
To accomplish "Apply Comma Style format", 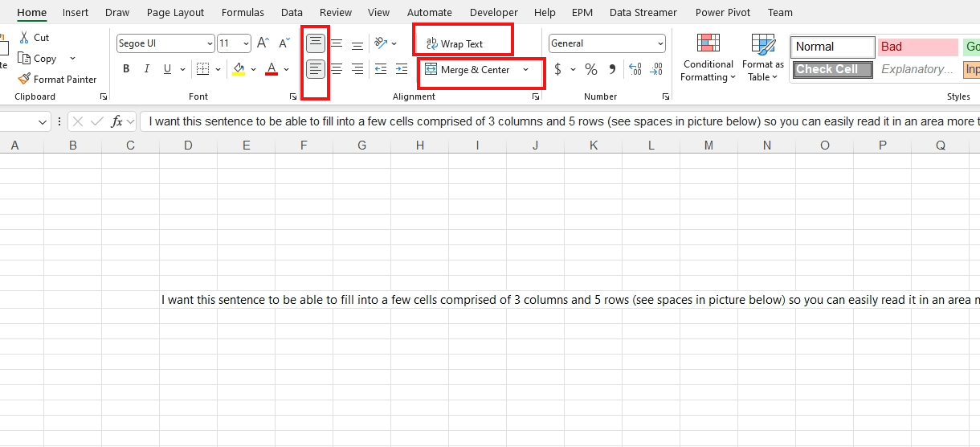I will (612, 69).
